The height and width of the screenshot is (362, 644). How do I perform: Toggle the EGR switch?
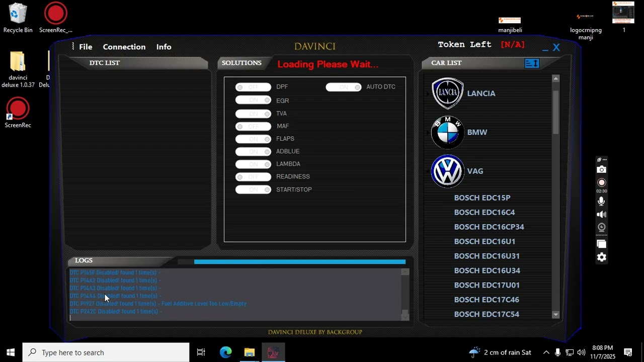pyautogui.click(x=253, y=100)
